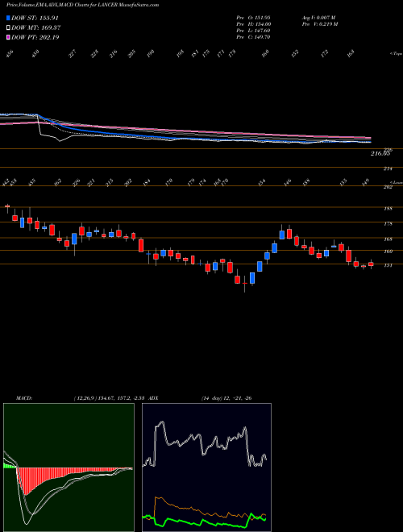Viewport: 403px width, 532px height.
Task: Click inside the ADX indicator panel
Action: click(x=206, y=468)
